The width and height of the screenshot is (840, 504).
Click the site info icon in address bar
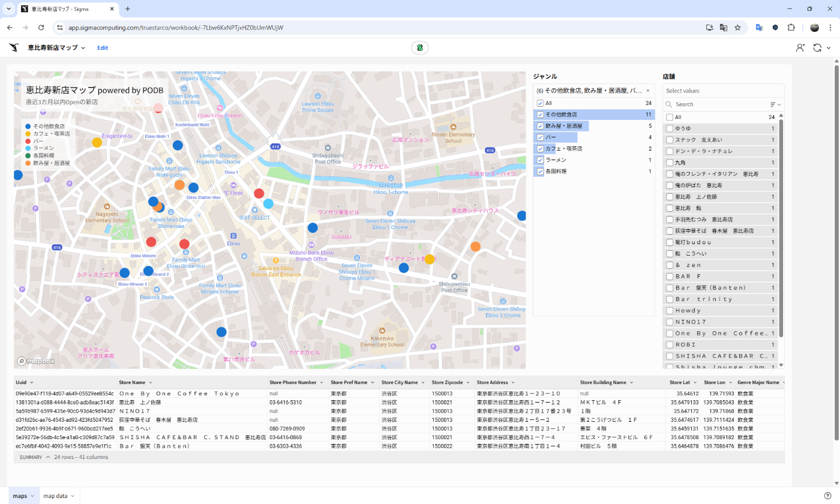pyautogui.click(x=59, y=28)
